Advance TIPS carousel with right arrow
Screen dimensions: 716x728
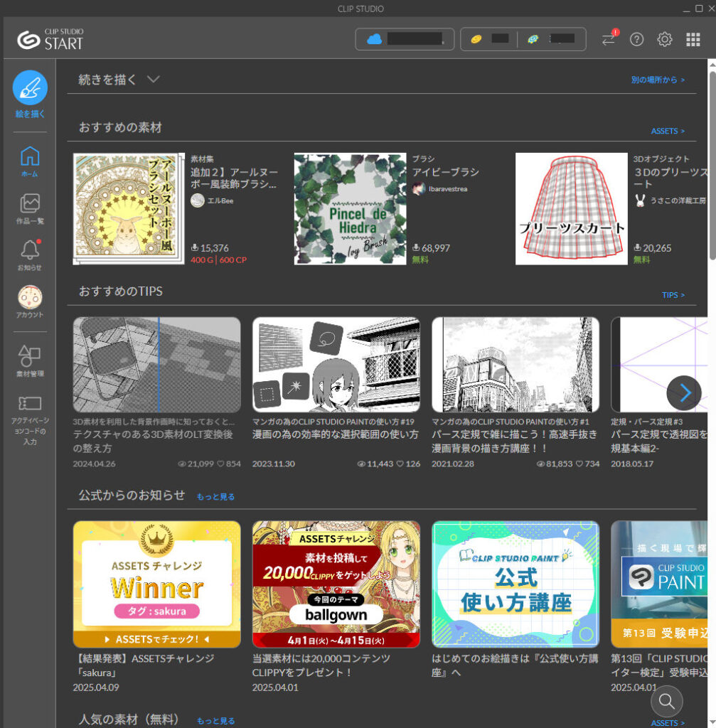(x=684, y=392)
